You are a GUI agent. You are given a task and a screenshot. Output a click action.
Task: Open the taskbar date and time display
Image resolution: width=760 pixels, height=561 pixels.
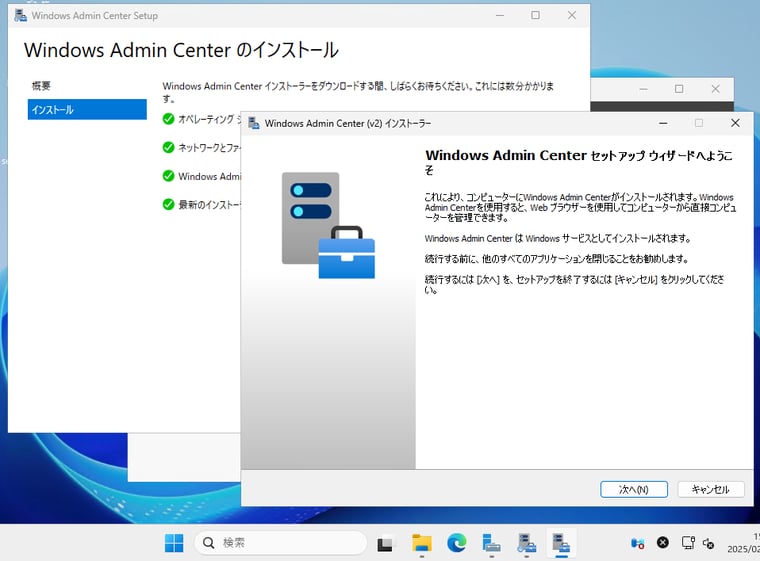[744, 543]
